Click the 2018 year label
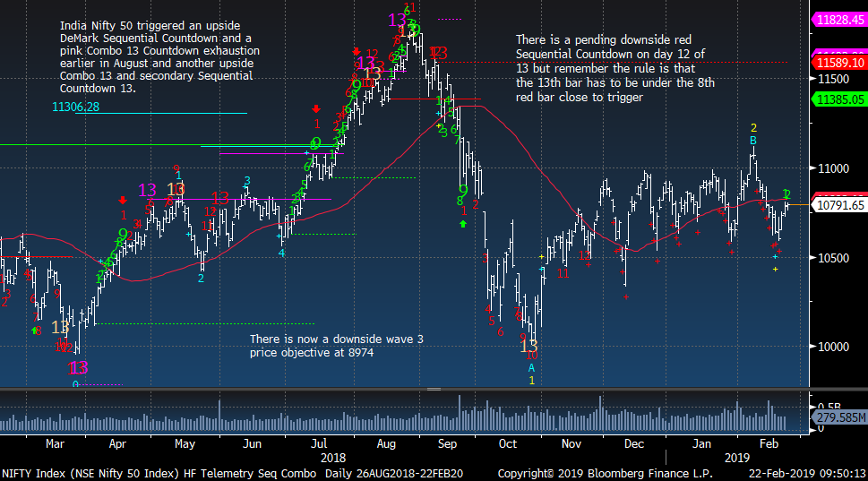The width and height of the screenshot is (868, 481). [x=333, y=459]
